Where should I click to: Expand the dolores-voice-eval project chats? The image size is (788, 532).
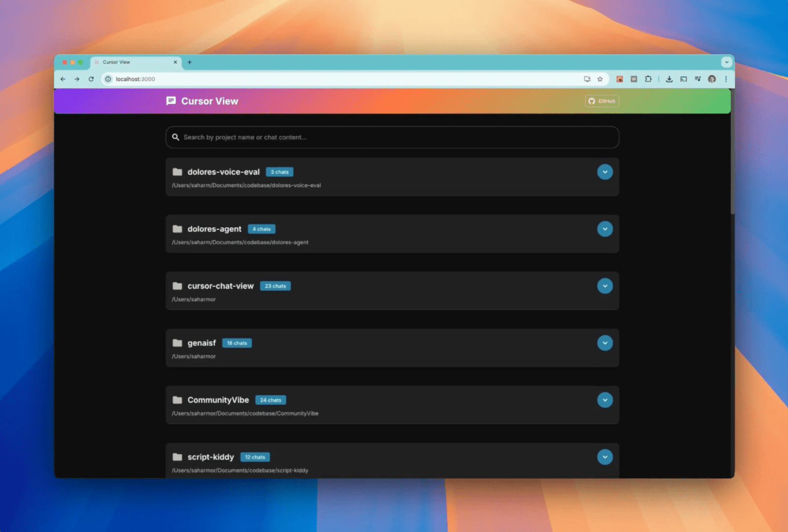(x=605, y=172)
